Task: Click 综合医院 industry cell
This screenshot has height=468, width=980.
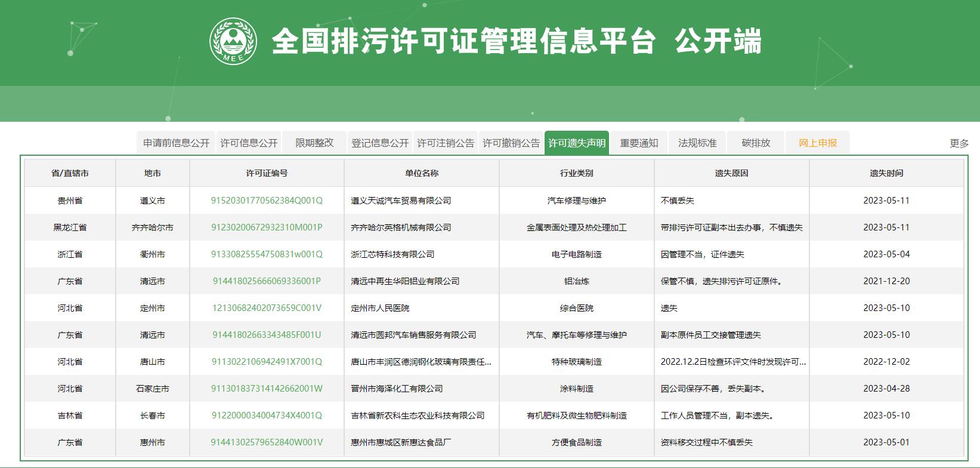Action: click(577, 308)
